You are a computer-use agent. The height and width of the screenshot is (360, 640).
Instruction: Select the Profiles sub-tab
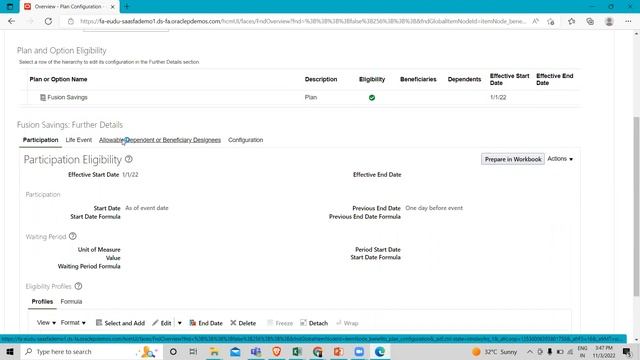[x=42, y=301]
